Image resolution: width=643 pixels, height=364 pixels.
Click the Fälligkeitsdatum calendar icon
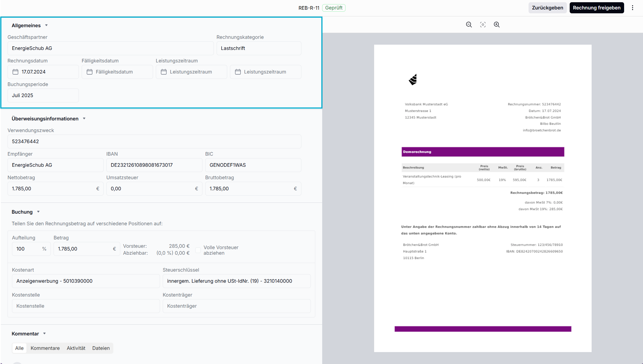[x=89, y=72]
